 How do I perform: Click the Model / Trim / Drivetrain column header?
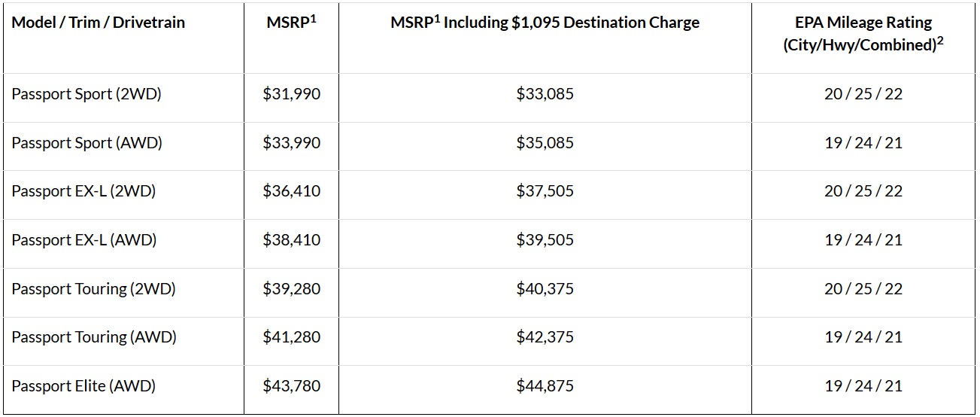98,23
